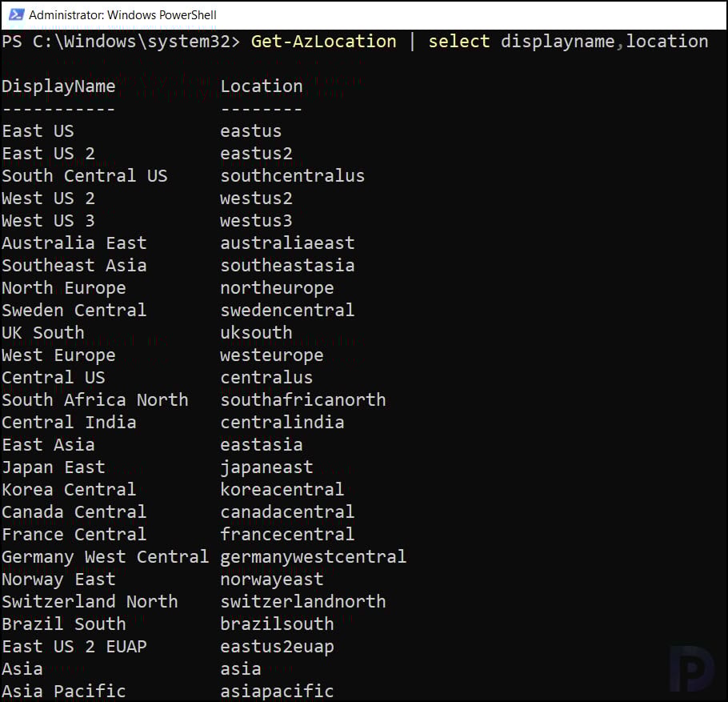Image resolution: width=728 pixels, height=702 pixels.
Task: Click the 'select' keyword in the command
Action: click(x=458, y=42)
